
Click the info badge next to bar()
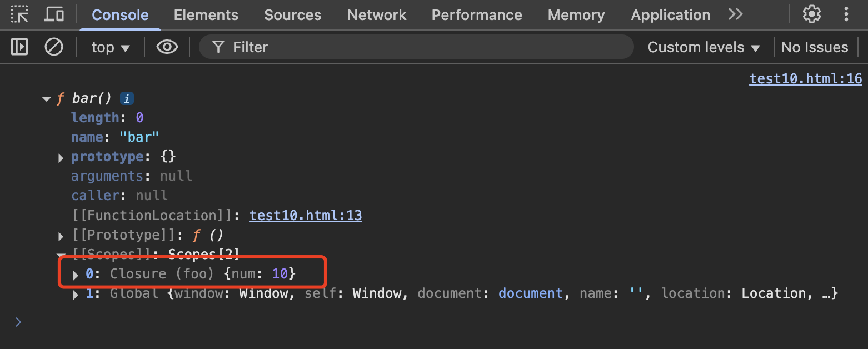click(x=127, y=99)
